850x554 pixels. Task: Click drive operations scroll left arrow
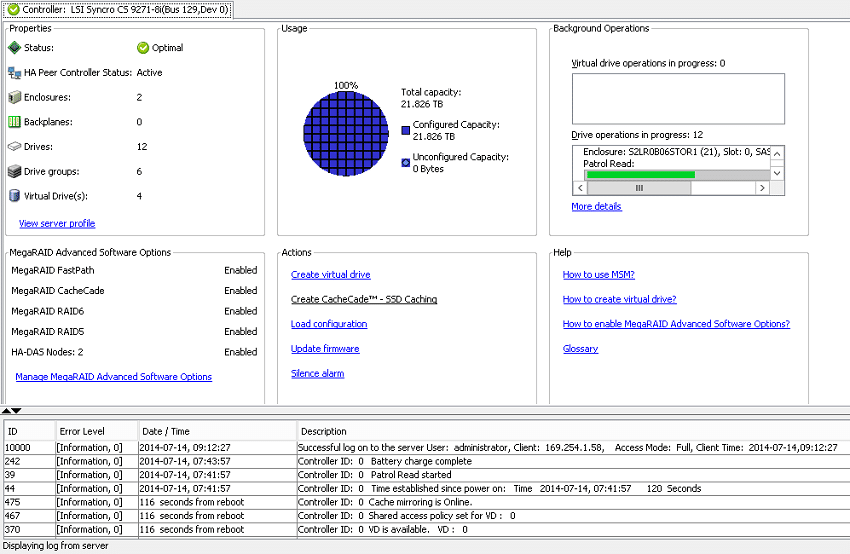580,188
